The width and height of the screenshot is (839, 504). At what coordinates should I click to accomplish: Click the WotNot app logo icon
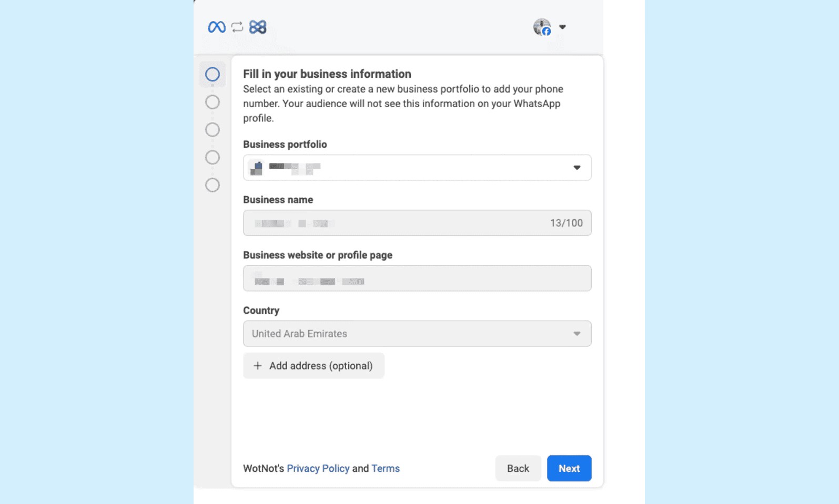point(258,27)
